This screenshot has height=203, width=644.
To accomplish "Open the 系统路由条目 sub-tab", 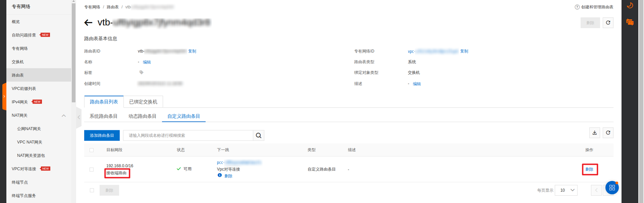I will coord(103,116).
